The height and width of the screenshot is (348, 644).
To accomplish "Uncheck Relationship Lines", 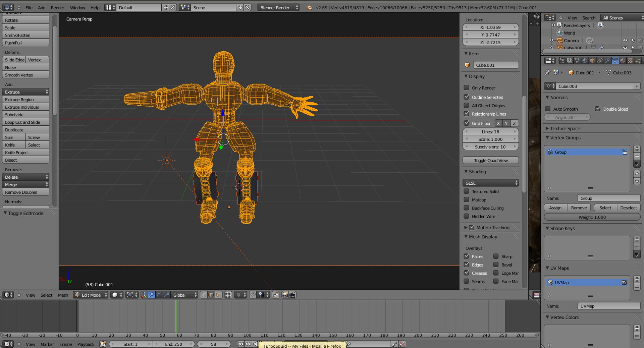I will pyautogui.click(x=466, y=114).
